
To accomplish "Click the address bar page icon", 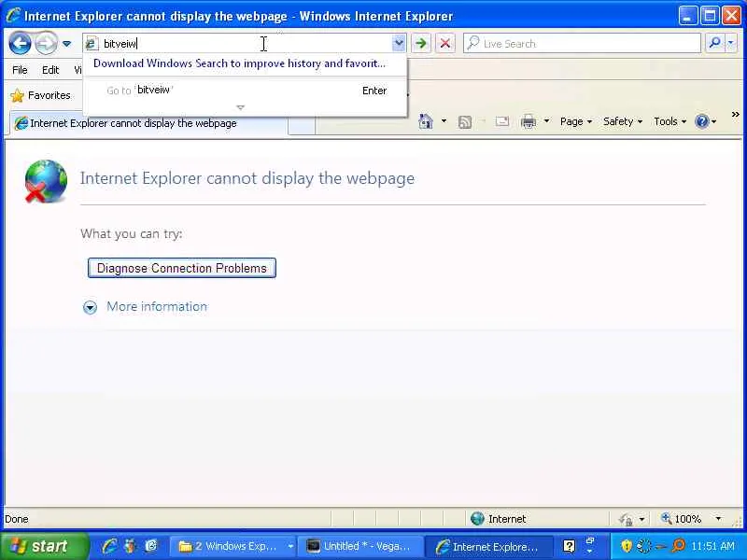I will 92,44.
